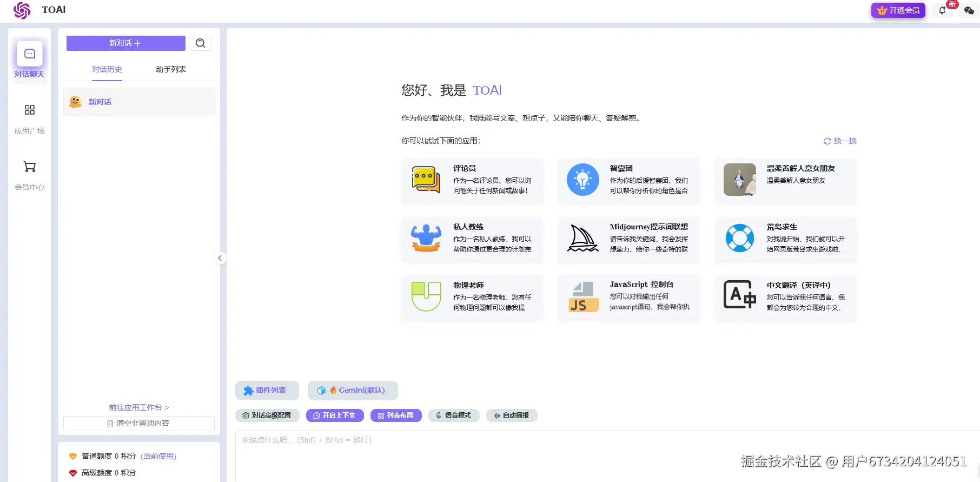Click the 中文翻译 translate icon
The height and width of the screenshot is (482, 980).
pyautogui.click(x=740, y=295)
